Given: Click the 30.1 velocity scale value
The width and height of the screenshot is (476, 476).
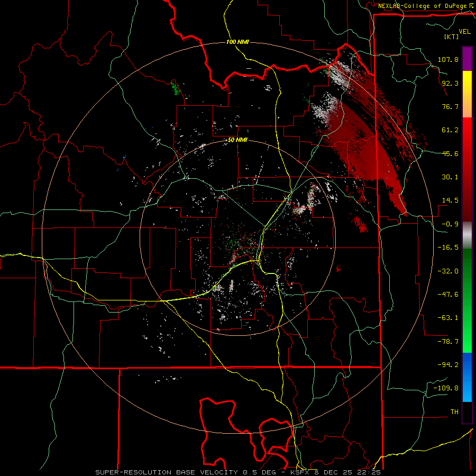Looking at the screenshot, I should tap(450, 177).
